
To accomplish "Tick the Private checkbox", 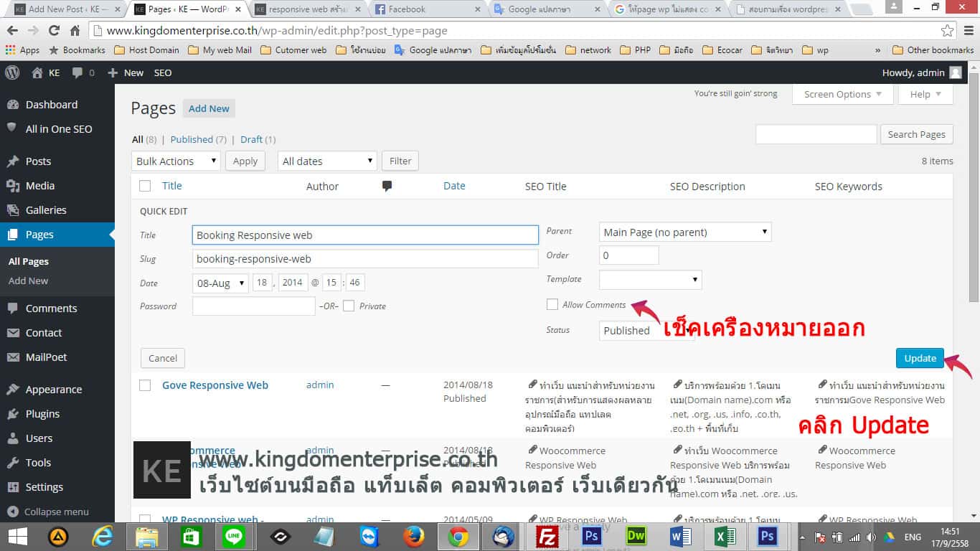I will tap(349, 306).
